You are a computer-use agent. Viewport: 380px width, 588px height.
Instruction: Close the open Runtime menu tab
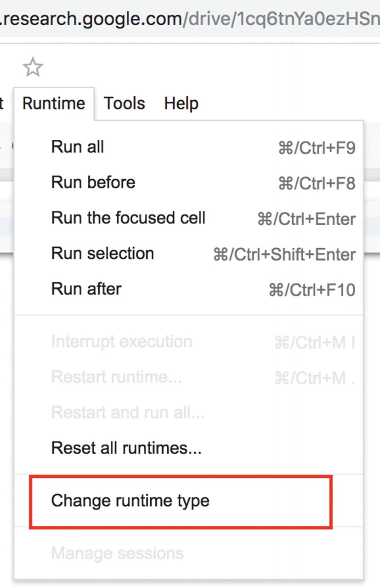pos(53,103)
